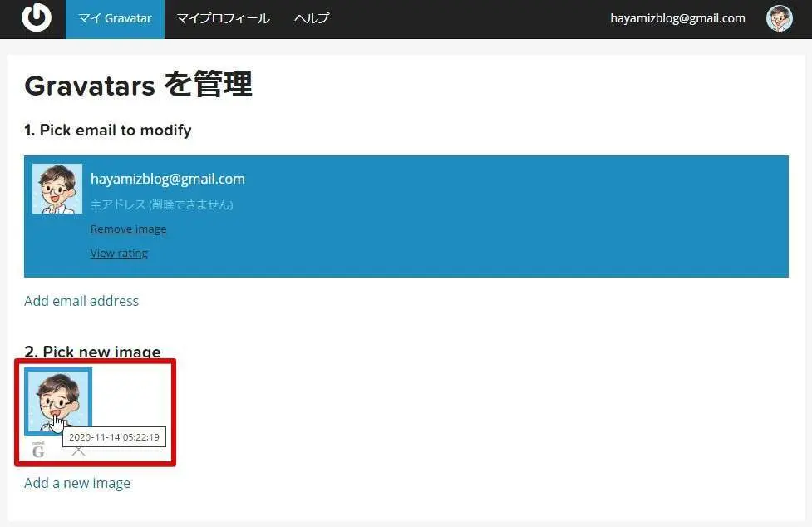Select the マイ Gravatar tab
Image resolution: width=812 pixels, height=527 pixels.
(x=115, y=18)
